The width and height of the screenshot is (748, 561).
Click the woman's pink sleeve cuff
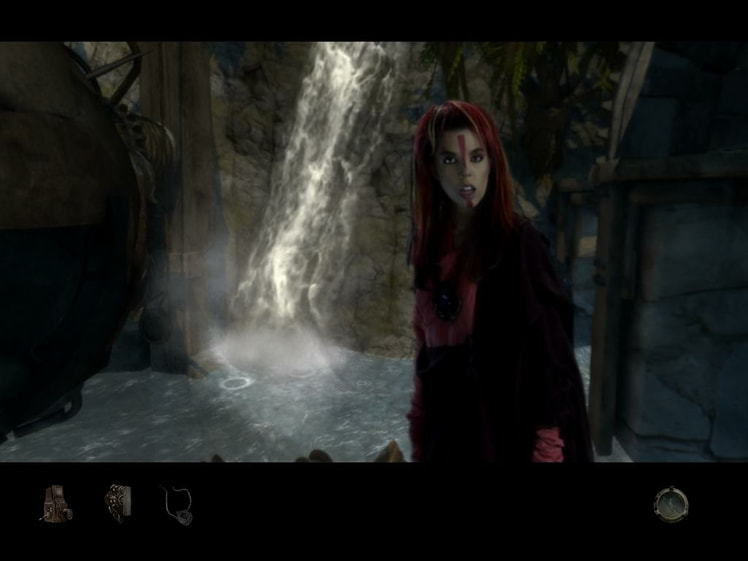(549, 445)
